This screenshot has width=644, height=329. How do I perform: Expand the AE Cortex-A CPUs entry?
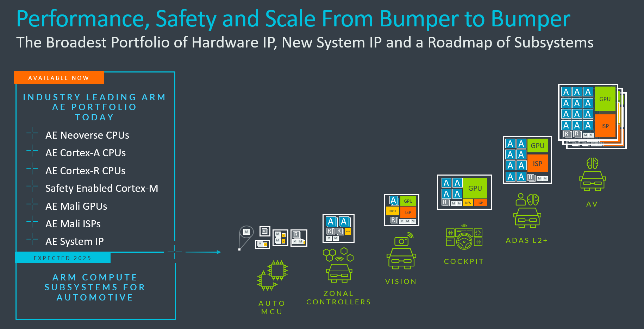click(32, 151)
